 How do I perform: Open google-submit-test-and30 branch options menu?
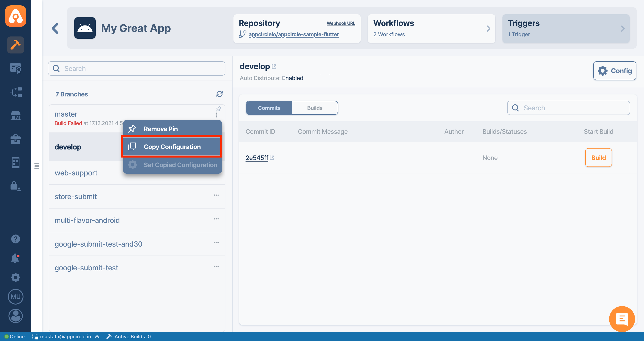(x=216, y=243)
